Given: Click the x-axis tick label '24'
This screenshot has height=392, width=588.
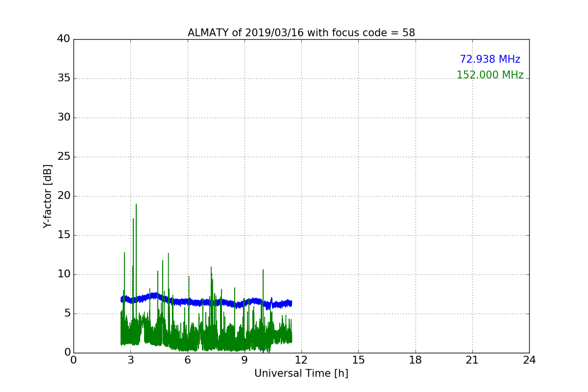Looking at the screenshot, I should pyautogui.click(x=529, y=360).
